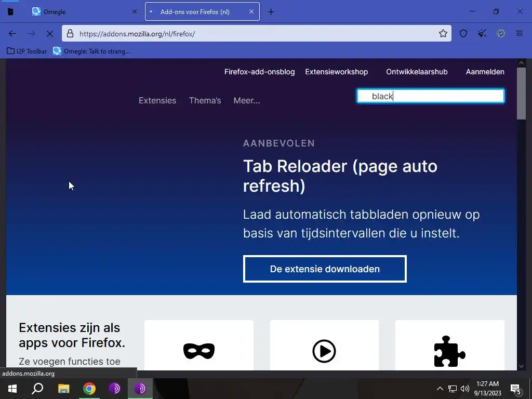Click the New Identity broom icon
The image size is (532, 399).
click(482, 33)
